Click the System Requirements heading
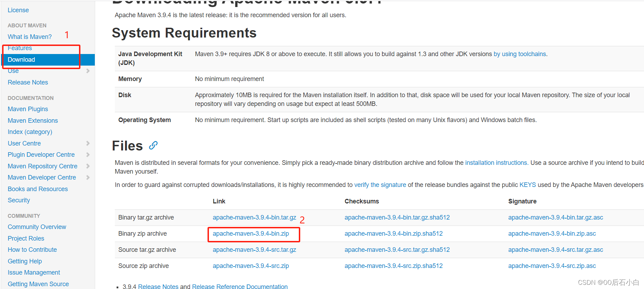 pos(184,33)
